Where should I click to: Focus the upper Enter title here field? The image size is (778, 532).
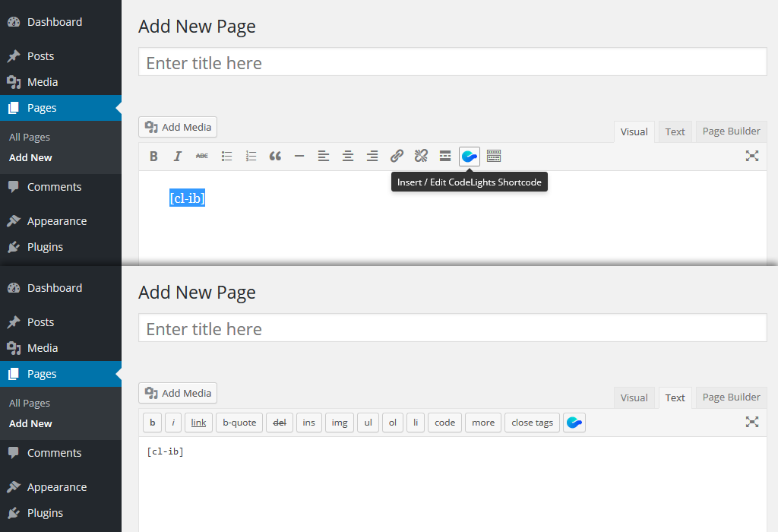(x=453, y=62)
